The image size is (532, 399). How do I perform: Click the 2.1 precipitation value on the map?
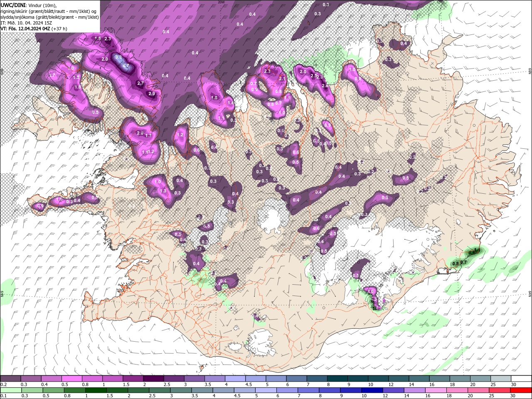pyautogui.click(x=282, y=79)
